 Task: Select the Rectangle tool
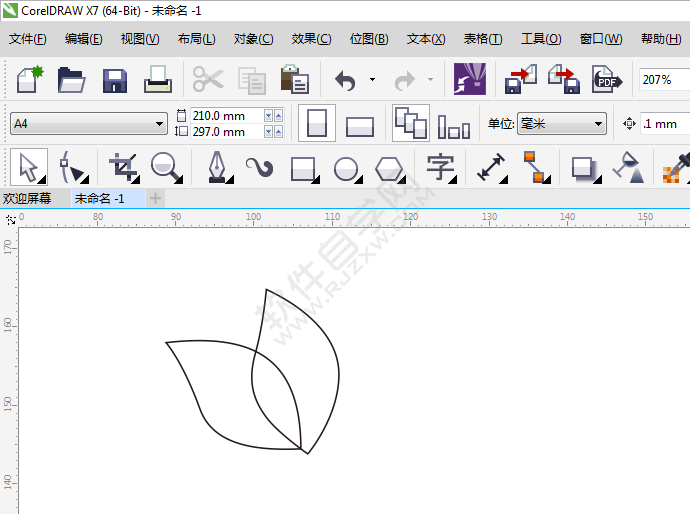303,167
